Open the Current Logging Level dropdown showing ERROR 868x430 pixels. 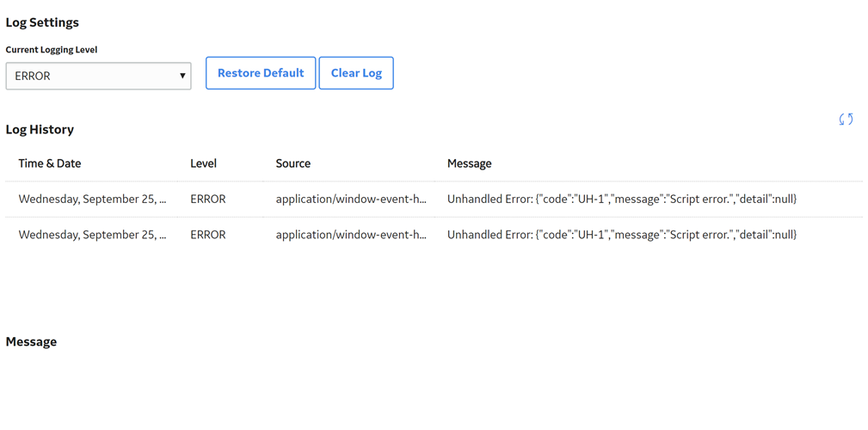(x=99, y=76)
